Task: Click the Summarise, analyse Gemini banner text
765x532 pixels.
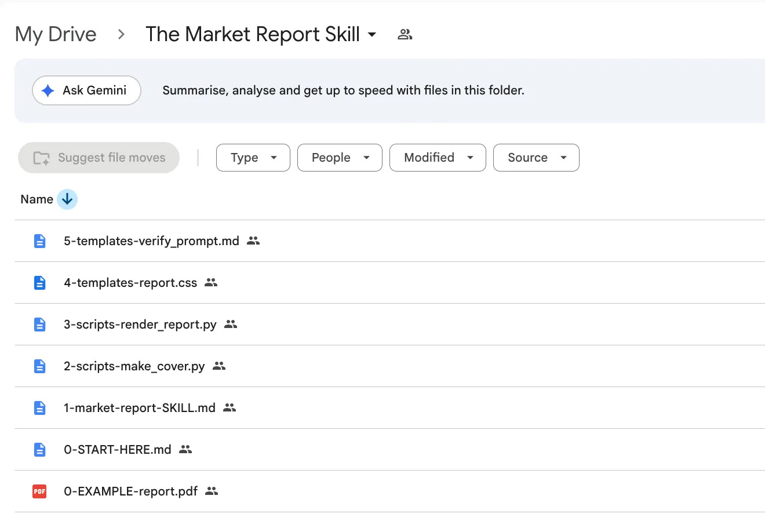Action: point(343,90)
